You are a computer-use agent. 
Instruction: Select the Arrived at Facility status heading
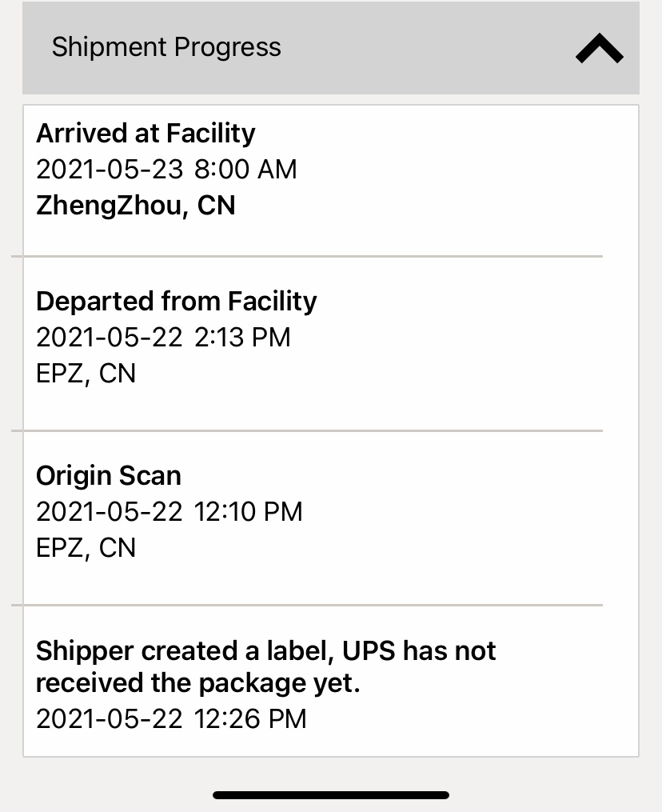coord(146,133)
